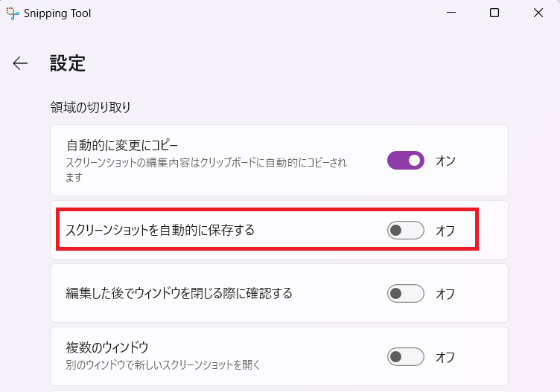
Task: Click description 別のウィンドウで新しいスクリーンショットを開く
Action: [x=163, y=364]
